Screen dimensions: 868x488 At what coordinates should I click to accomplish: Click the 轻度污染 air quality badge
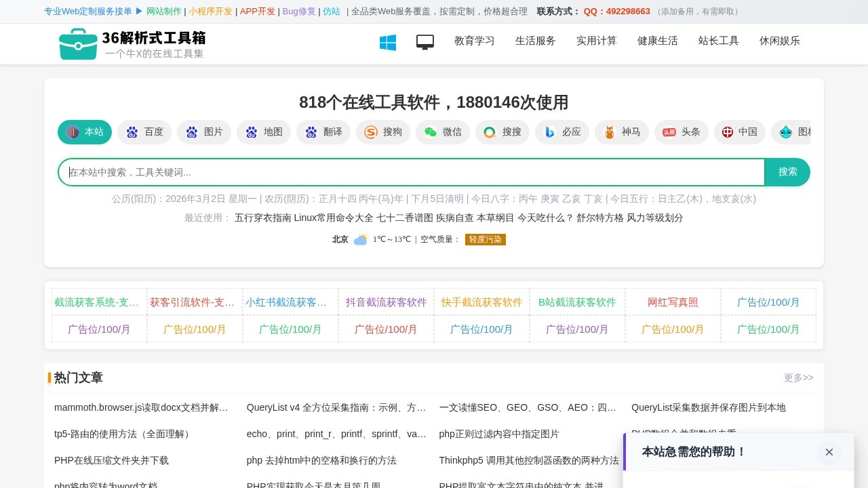coord(486,239)
